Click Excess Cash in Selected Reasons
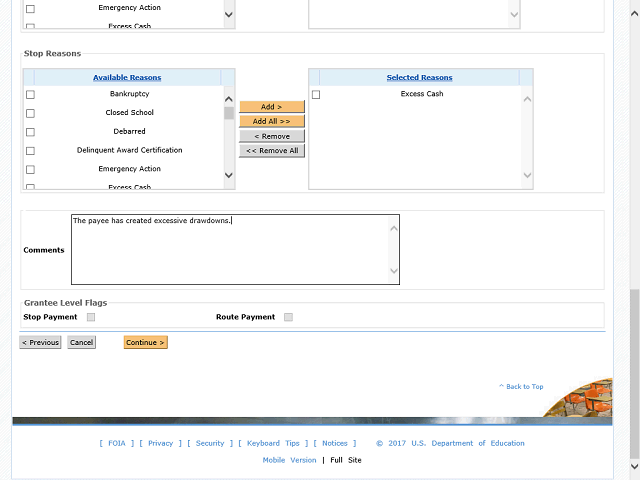This screenshot has height=480, width=640. tap(422, 94)
